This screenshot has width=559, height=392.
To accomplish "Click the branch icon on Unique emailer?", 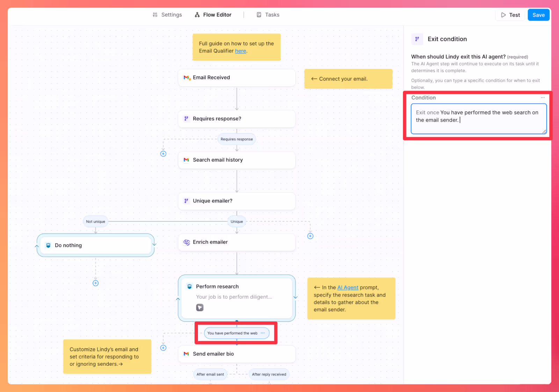I will (x=186, y=201).
